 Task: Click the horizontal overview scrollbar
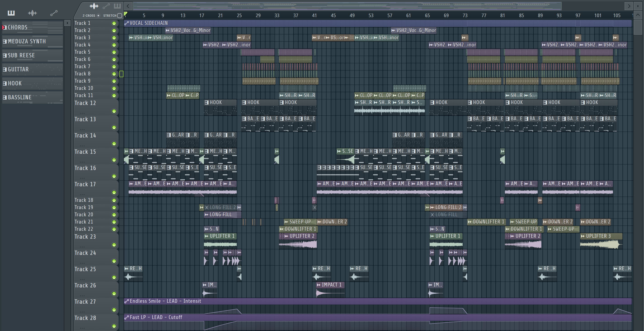pyautogui.click(x=348, y=6)
